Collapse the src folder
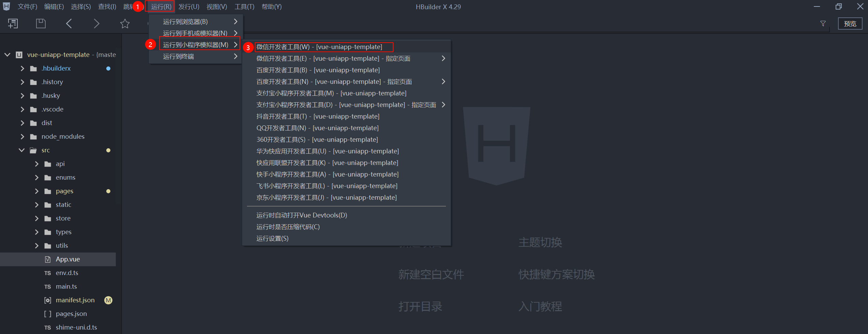The height and width of the screenshot is (334, 868). 22,150
